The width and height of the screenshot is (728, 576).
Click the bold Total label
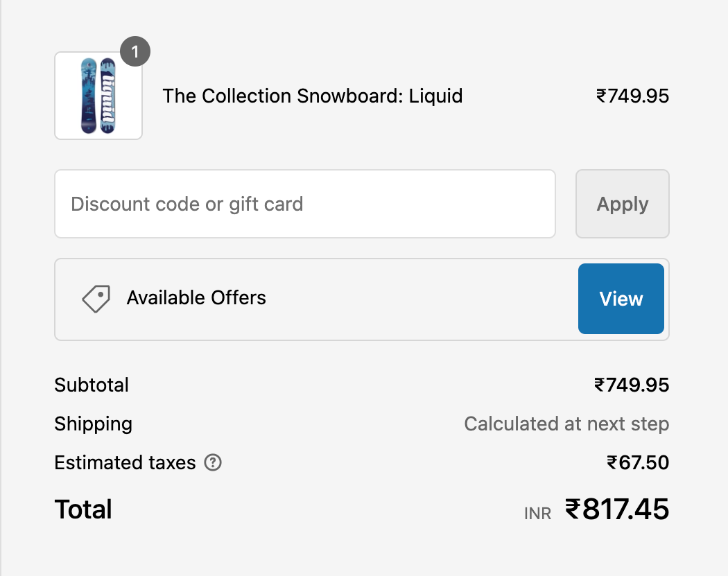[x=83, y=509]
